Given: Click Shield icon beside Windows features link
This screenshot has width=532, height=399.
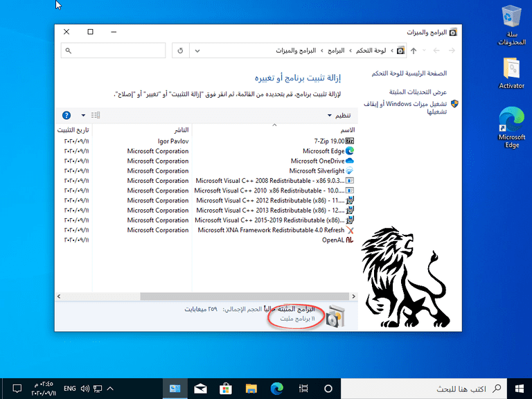Looking at the screenshot, I should click(454, 104).
